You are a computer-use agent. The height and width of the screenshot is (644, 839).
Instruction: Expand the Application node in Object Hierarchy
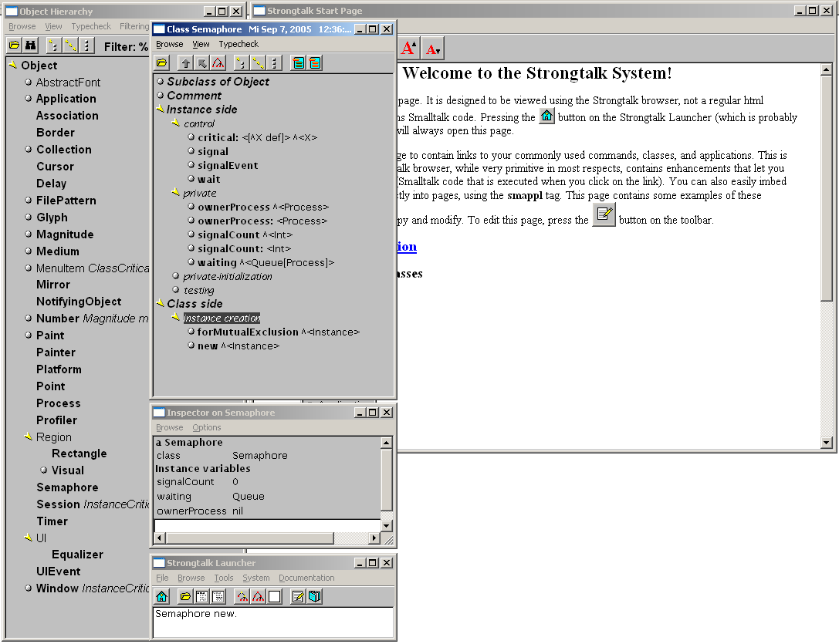(29, 99)
